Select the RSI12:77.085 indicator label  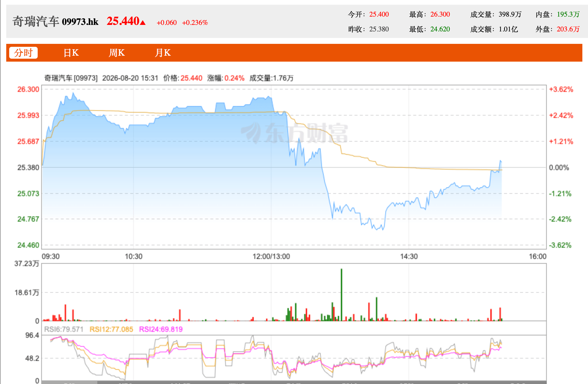[111, 329]
